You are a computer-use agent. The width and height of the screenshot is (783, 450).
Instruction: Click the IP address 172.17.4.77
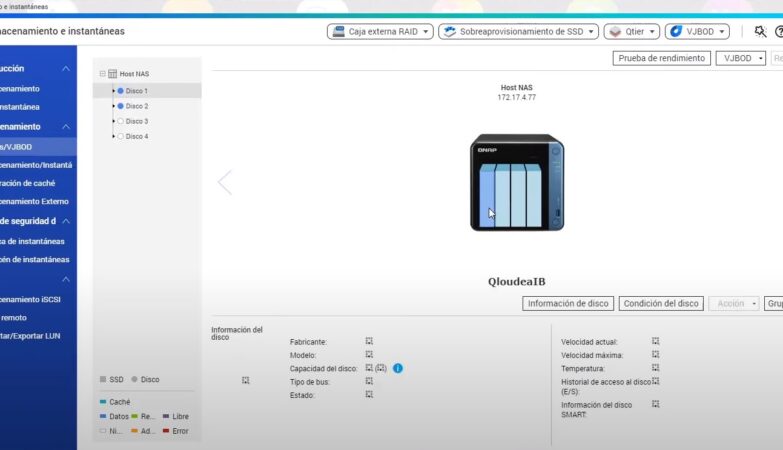click(x=516, y=97)
